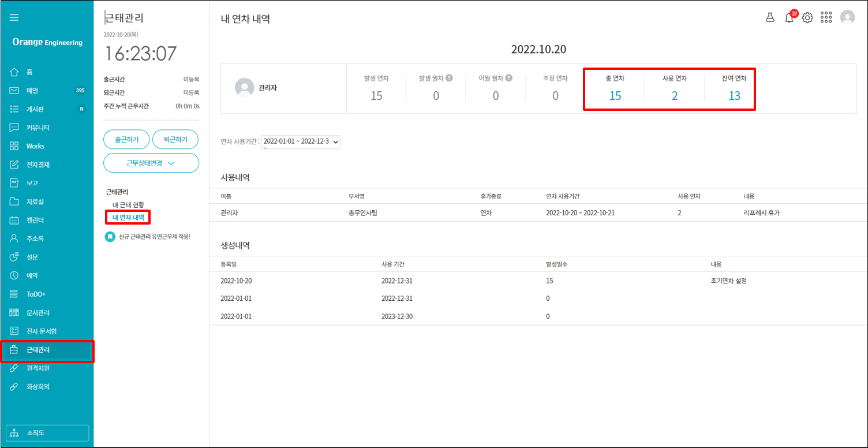Click help icon next to 이월 월차
Viewport: 868px width, 448px height.
(508, 78)
